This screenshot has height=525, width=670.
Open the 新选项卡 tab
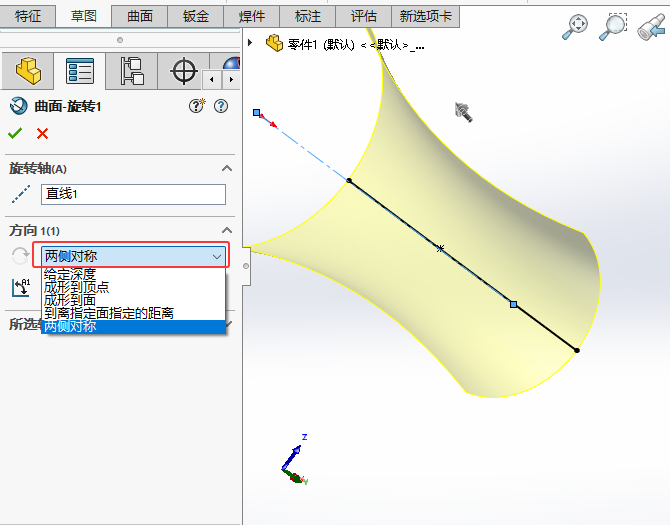426,16
